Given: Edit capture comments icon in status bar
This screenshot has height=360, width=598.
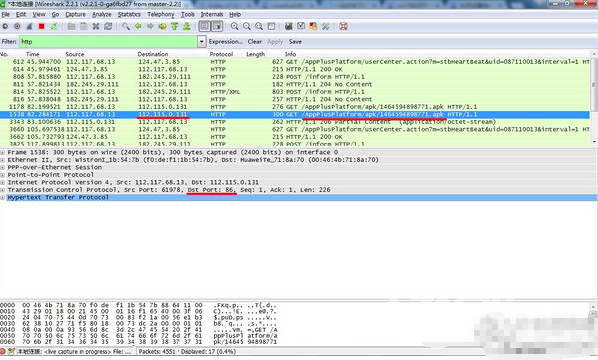Looking at the screenshot, I should [11, 352].
